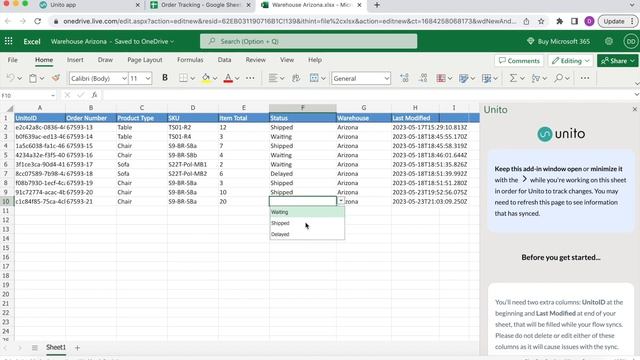Bookmark this page with star icon
Screen dimensions: 640x360
[541, 21]
